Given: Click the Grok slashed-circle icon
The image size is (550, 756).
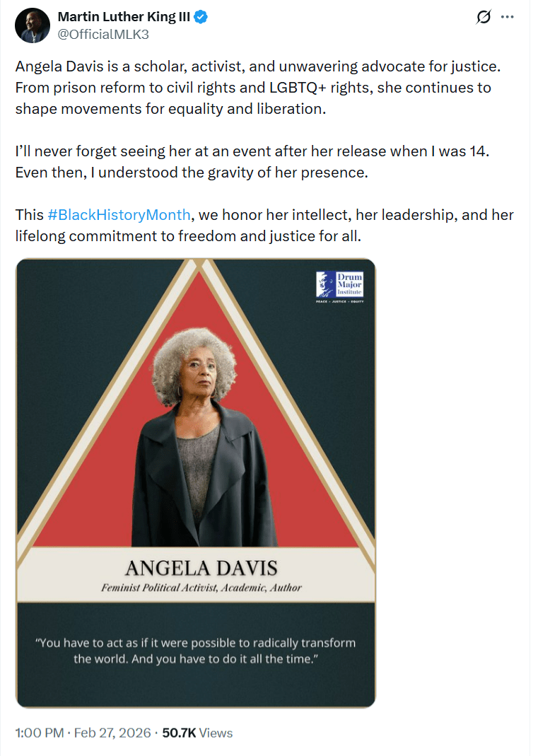Looking at the screenshot, I should pos(483,18).
